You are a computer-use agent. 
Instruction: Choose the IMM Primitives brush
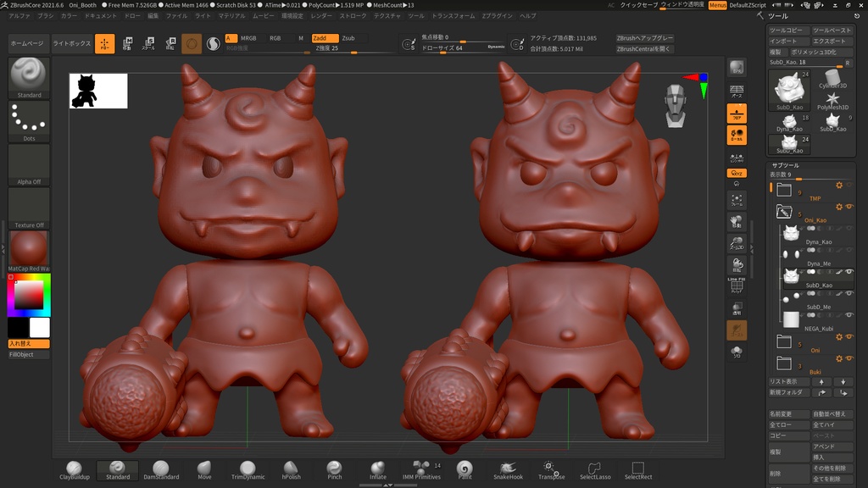[421, 470]
